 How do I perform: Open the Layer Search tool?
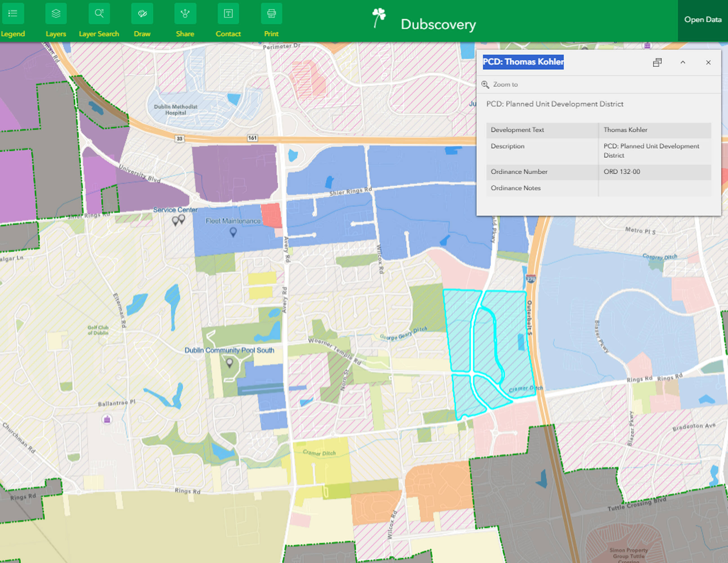[99, 14]
